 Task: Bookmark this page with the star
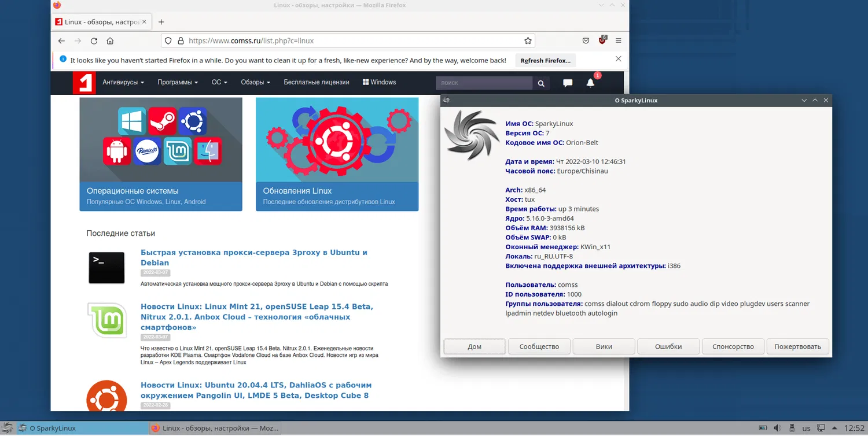point(528,41)
